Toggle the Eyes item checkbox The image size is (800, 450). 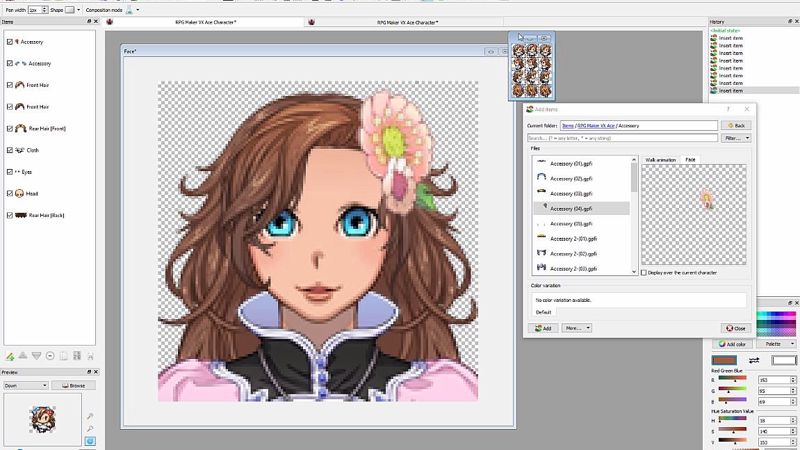click(x=10, y=172)
